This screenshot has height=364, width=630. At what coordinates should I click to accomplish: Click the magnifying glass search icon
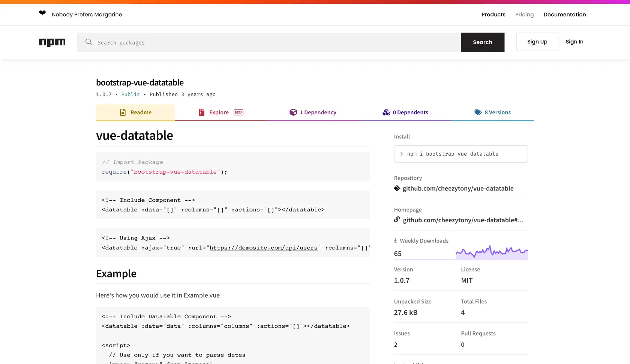coord(89,42)
